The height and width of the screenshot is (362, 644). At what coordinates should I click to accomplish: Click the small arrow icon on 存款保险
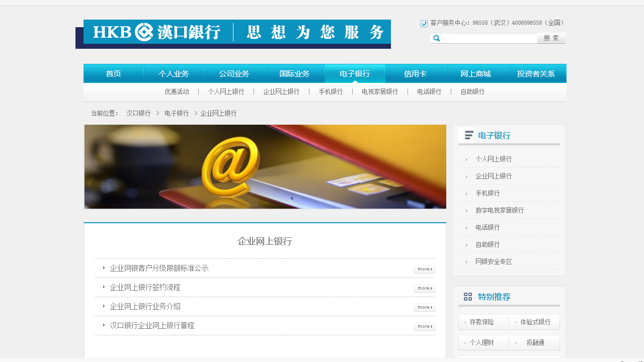click(x=464, y=322)
